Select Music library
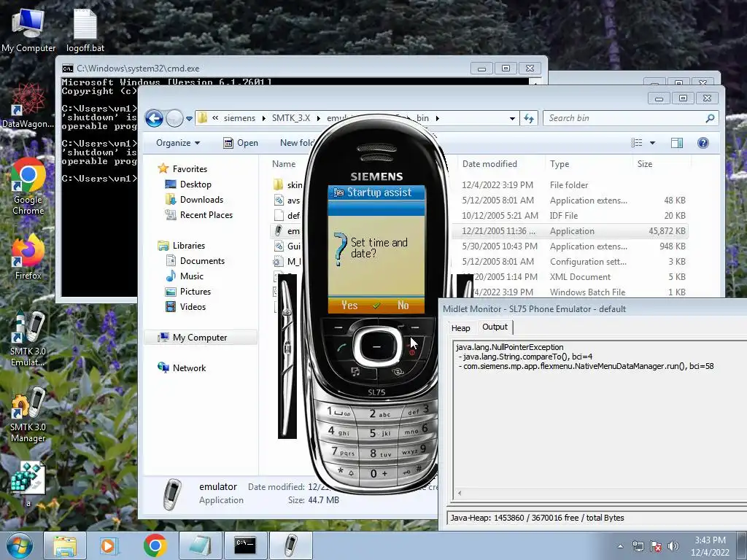This screenshot has width=747, height=560. tap(185, 276)
